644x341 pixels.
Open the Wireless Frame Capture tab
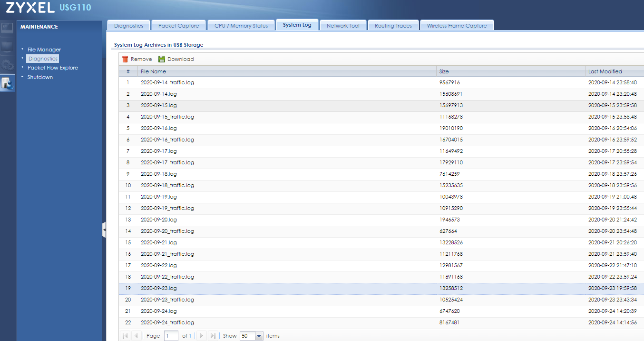(457, 26)
